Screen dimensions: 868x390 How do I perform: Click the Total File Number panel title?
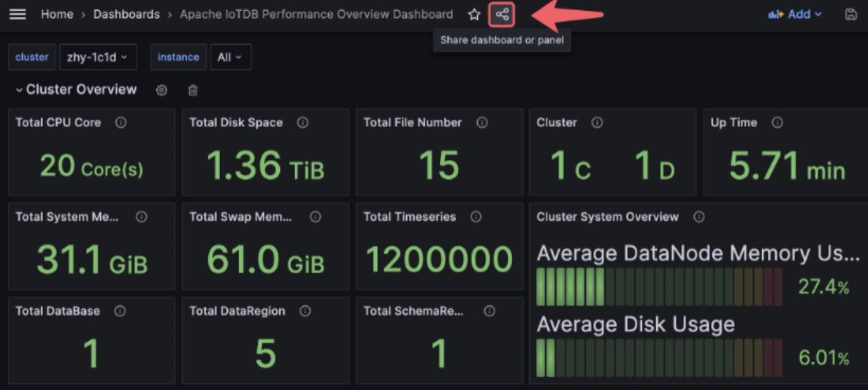pyautogui.click(x=412, y=123)
